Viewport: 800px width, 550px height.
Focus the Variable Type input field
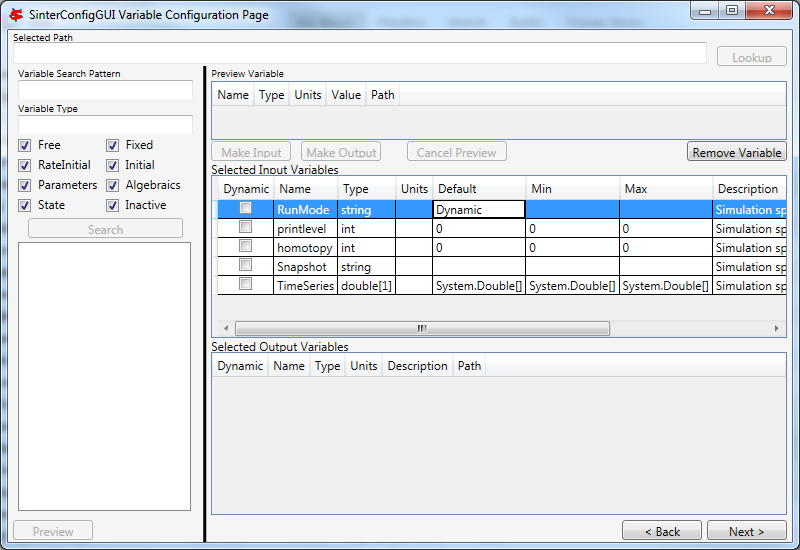(x=105, y=124)
